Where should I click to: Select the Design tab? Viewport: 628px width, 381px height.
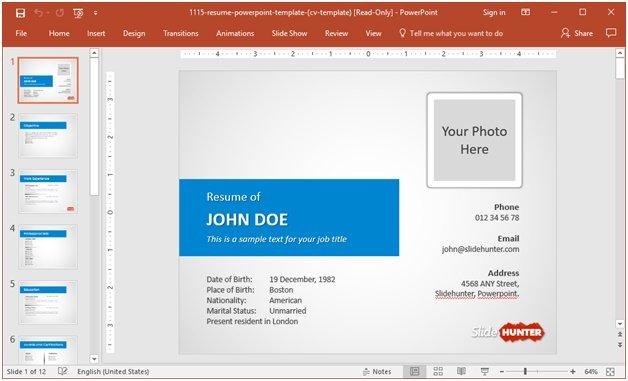134,33
